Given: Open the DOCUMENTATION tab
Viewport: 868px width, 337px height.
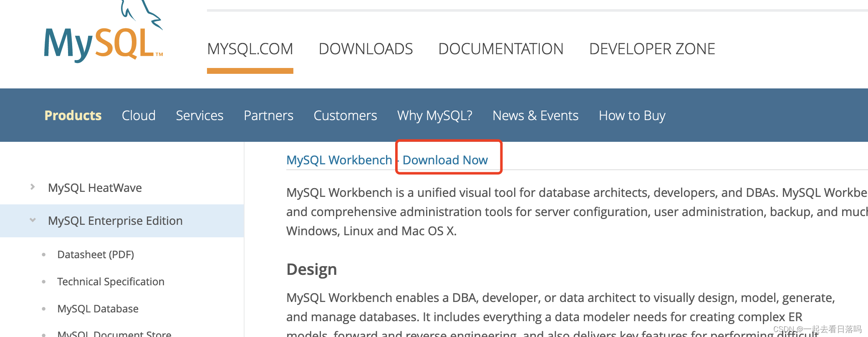Looking at the screenshot, I should [x=501, y=49].
